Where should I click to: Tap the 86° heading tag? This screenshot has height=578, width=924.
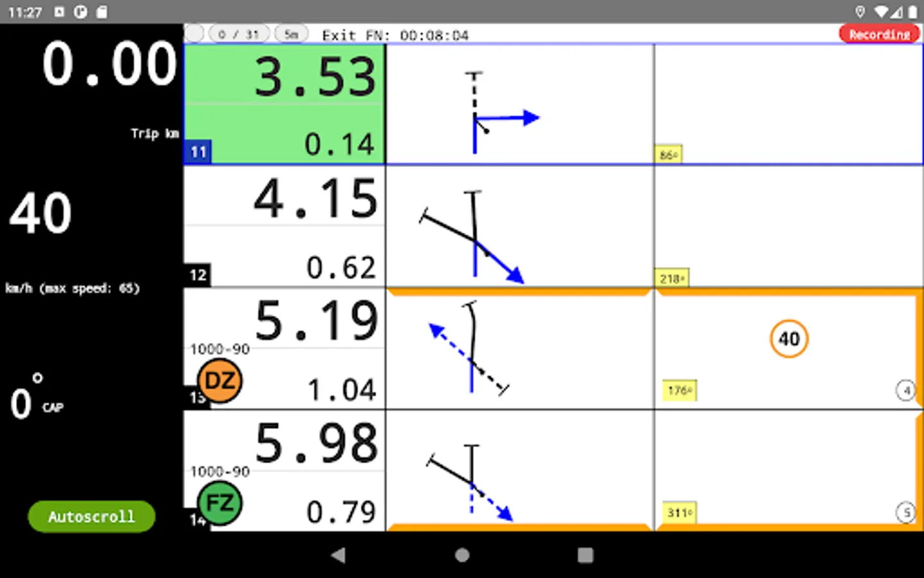668,155
